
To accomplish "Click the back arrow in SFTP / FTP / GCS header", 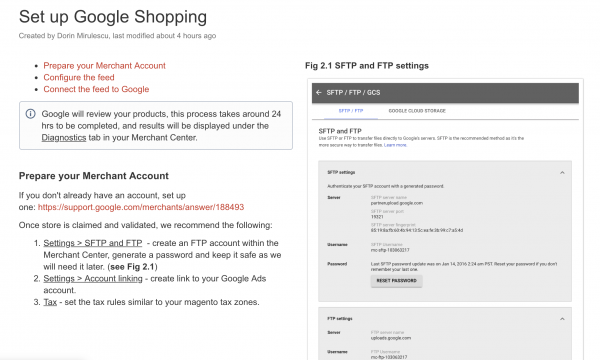I will (x=319, y=93).
